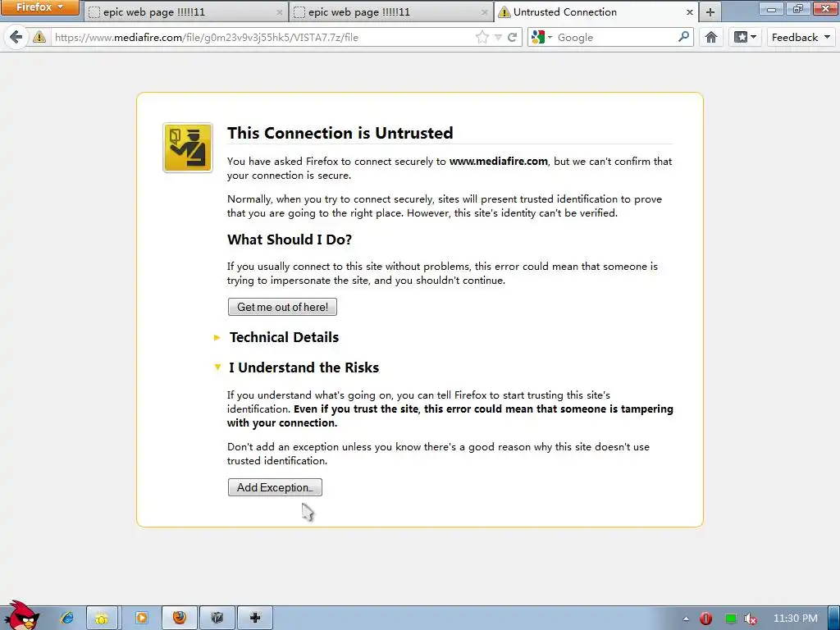840x630 pixels.
Task: Collapse I Understand the Risks section
Action: 297,367
